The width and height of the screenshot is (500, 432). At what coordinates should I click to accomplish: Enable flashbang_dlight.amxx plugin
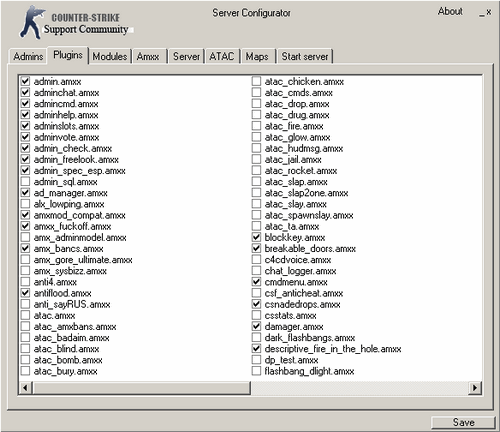point(256,371)
